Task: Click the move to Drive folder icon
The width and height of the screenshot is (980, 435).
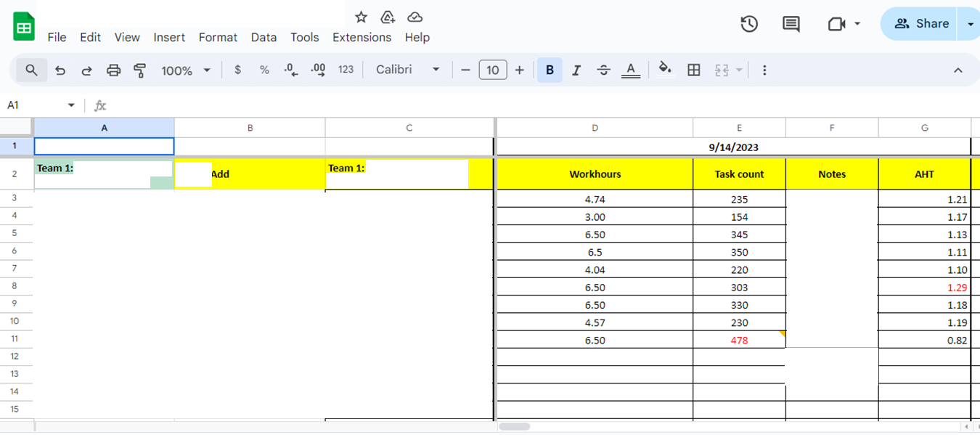Action: tap(388, 17)
